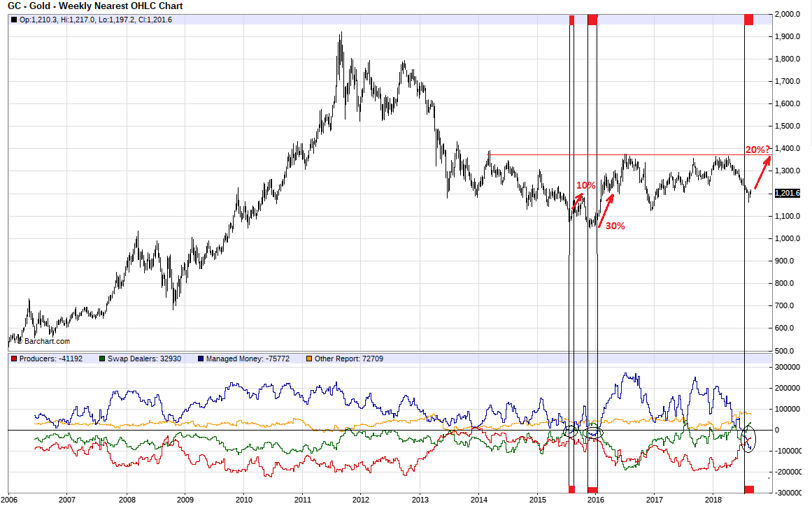
Task: Click the 2017 year label on time axis
Action: click(655, 500)
